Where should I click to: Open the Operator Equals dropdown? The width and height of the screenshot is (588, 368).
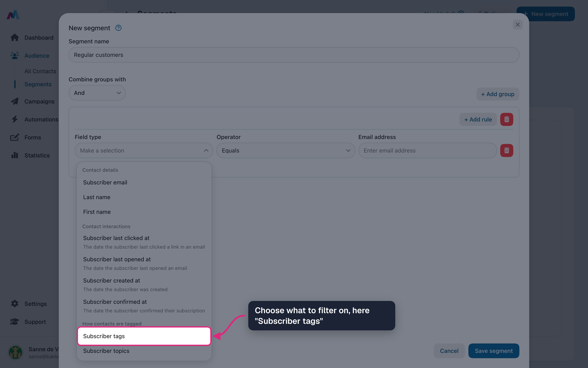point(286,150)
